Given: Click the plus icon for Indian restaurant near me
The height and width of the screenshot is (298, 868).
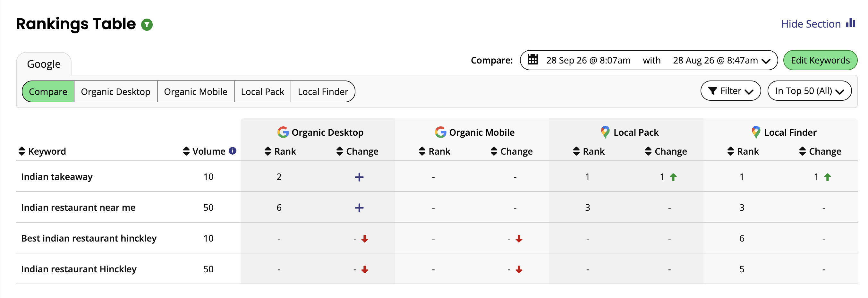Looking at the screenshot, I should click(359, 208).
